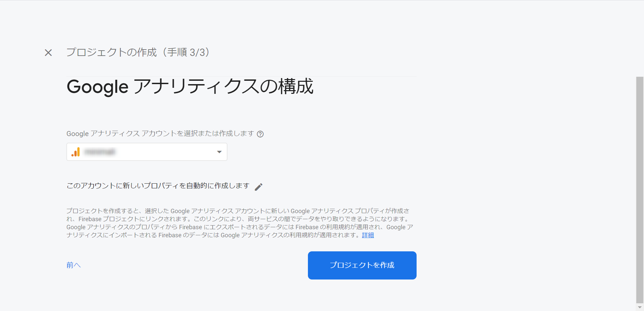Click the help question mark icon
Screen dimensions: 644x311
pos(260,134)
